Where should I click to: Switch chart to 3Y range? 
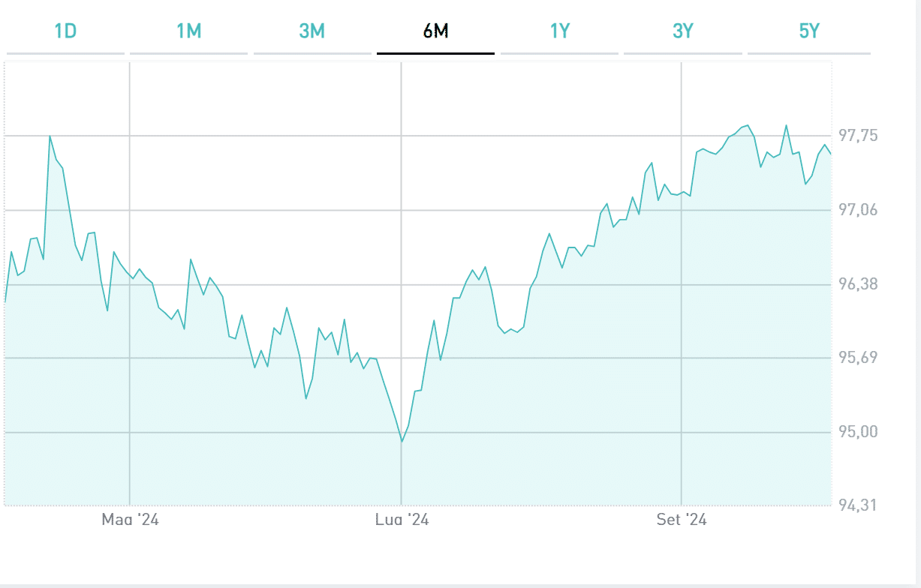point(682,31)
